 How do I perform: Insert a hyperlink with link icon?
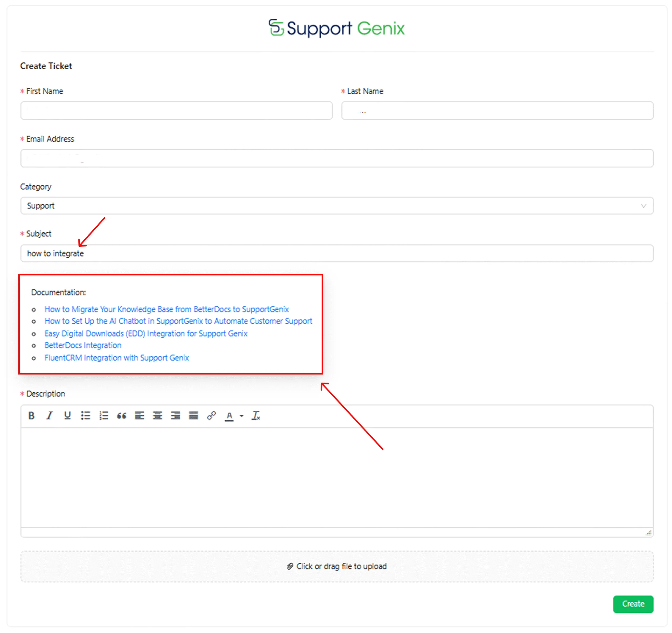(x=211, y=415)
